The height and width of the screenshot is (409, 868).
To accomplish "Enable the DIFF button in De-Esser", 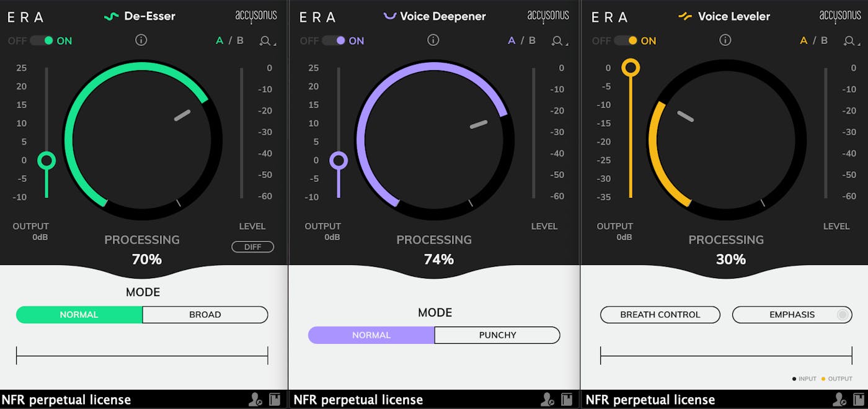I will (252, 247).
